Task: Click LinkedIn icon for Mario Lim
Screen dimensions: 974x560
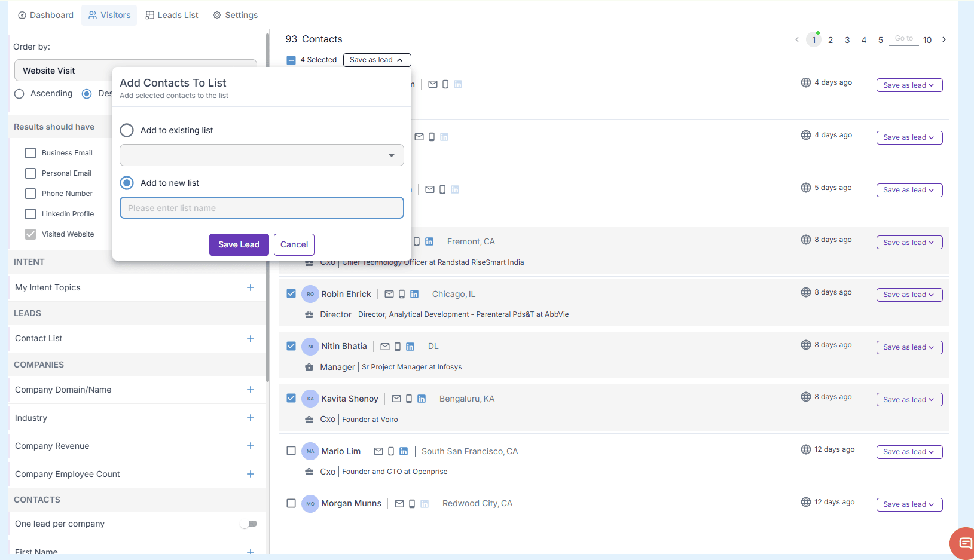Action: click(x=404, y=451)
